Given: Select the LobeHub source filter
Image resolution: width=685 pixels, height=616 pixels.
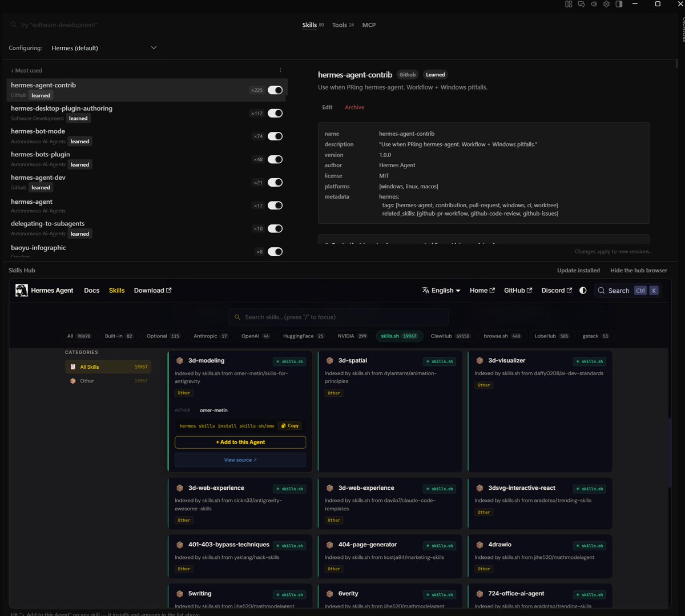Looking at the screenshot, I should click(x=551, y=336).
